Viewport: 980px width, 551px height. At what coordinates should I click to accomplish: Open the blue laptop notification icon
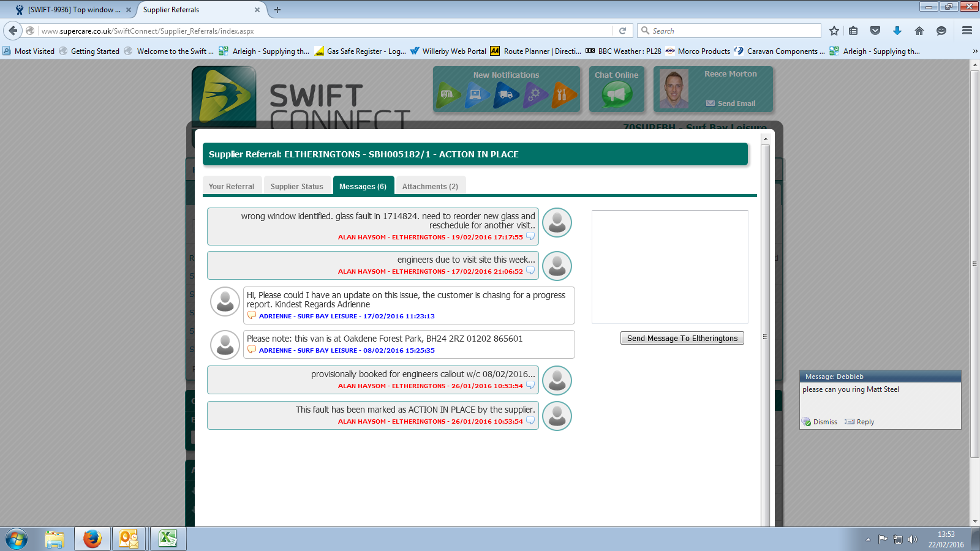coord(477,95)
